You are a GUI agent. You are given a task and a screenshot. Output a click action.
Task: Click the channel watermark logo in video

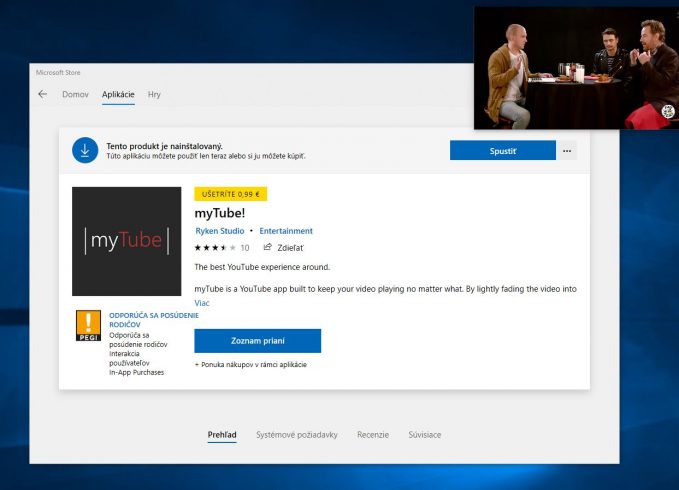(669, 111)
